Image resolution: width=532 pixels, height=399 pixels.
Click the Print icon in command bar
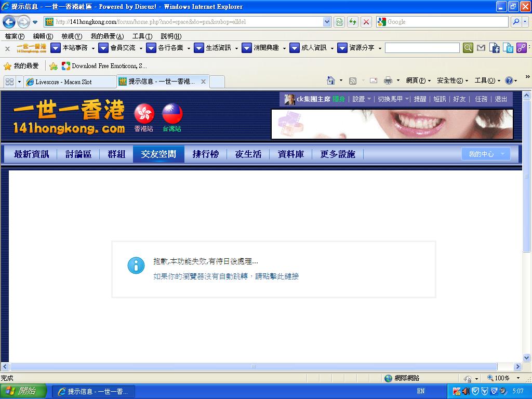click(x=388, y=81)
